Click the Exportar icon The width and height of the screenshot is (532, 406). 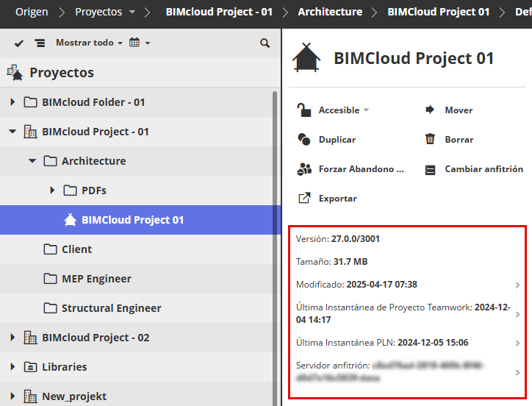pyautogui.click(x=304, y=199)
